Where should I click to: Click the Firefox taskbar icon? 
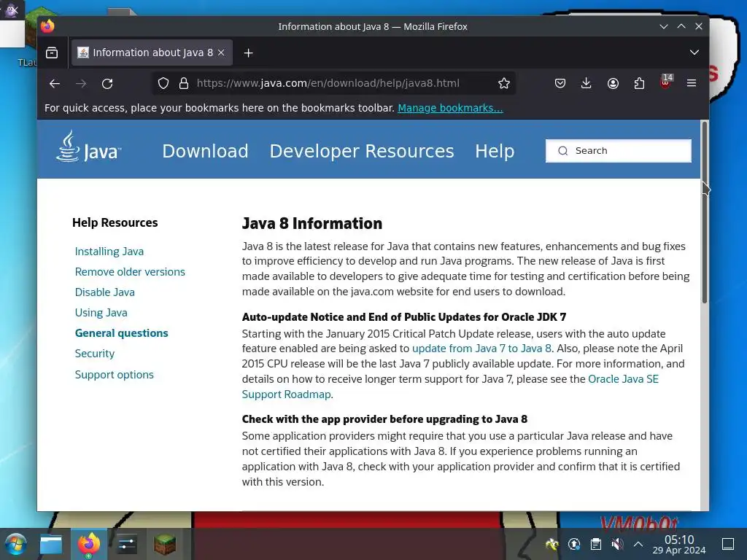point(89,544)
